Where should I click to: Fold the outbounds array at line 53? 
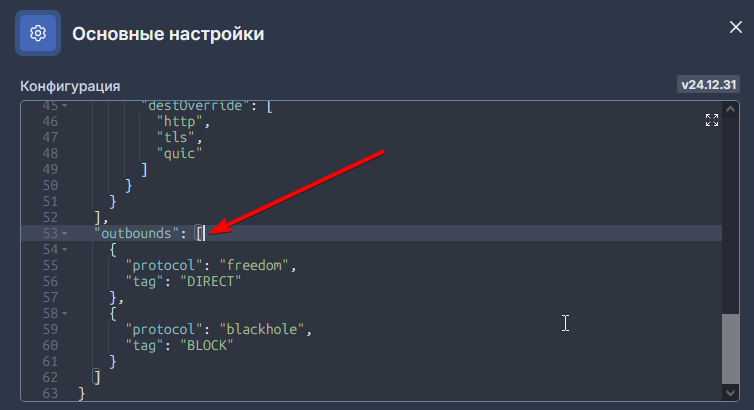pos(65,233)
